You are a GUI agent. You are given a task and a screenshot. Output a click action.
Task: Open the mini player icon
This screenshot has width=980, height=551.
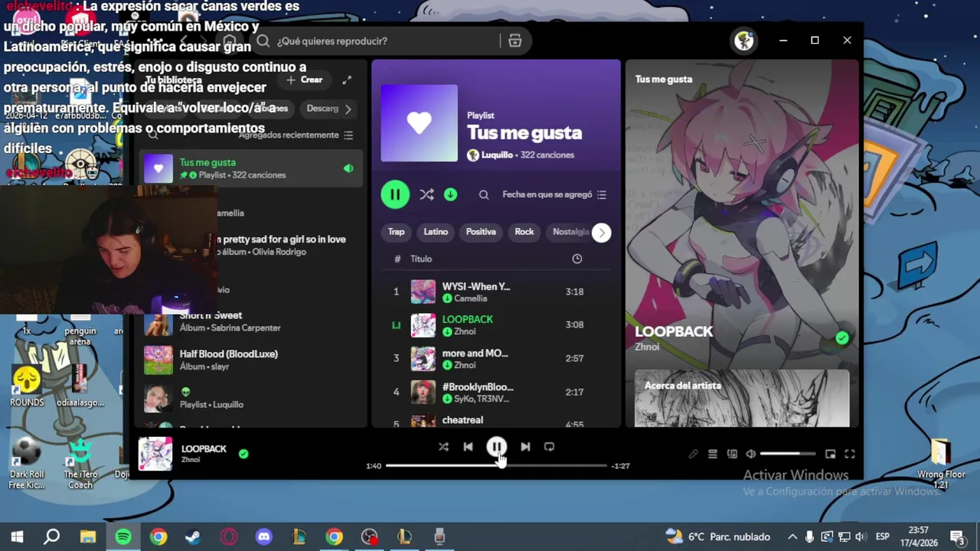click(831, 454)
